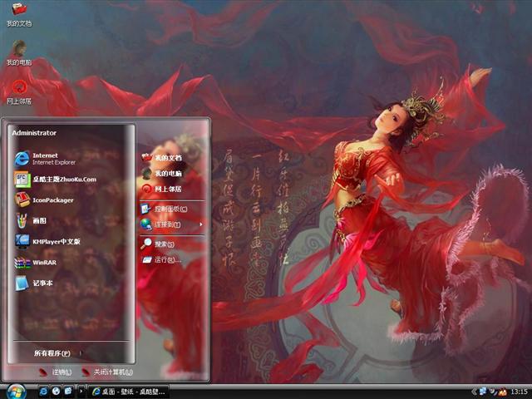
Task: Click the 13:15 taskbar clock
Action: tap(519, 392)
